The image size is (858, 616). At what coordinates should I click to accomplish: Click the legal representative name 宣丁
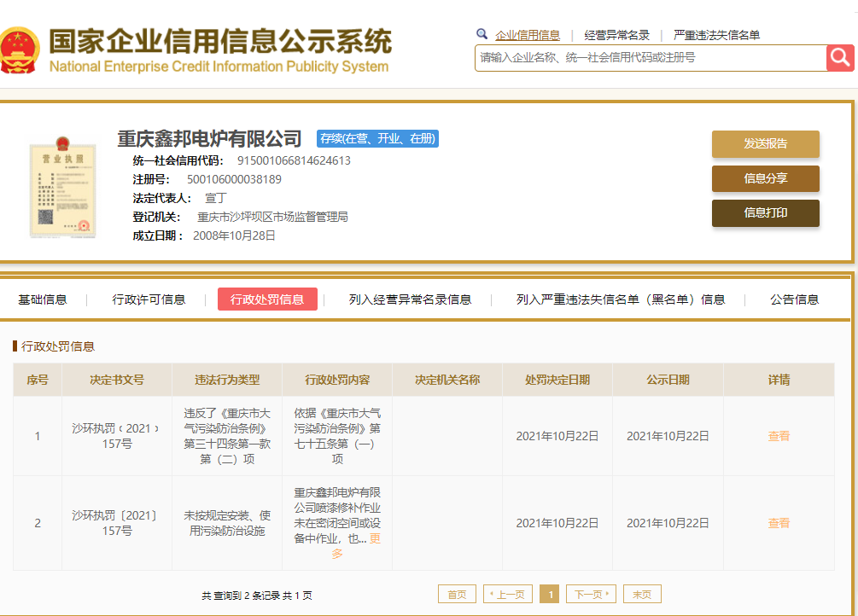[216, 198]
